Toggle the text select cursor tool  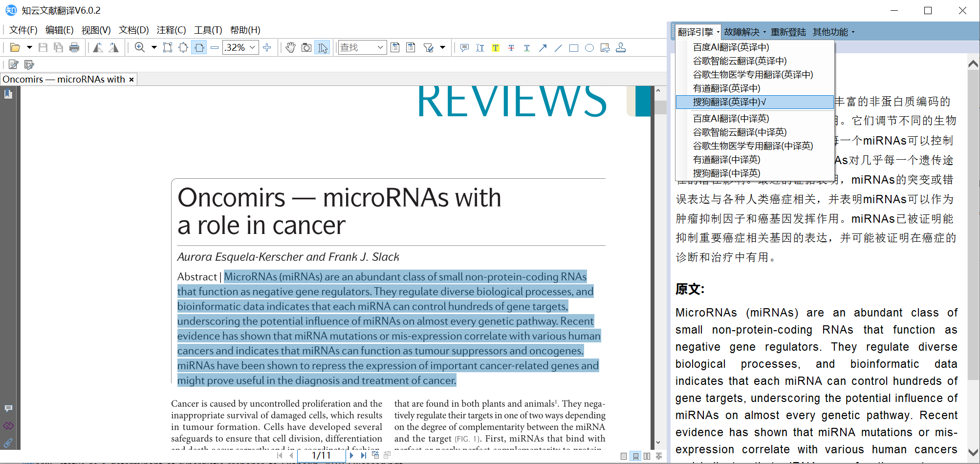tap(322, 47)
